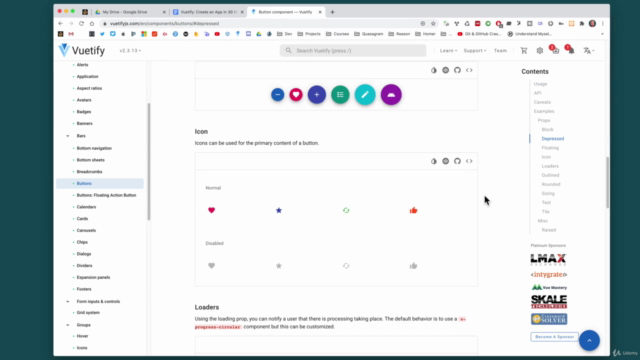Open the language translate menu

[x=589, y=51]
